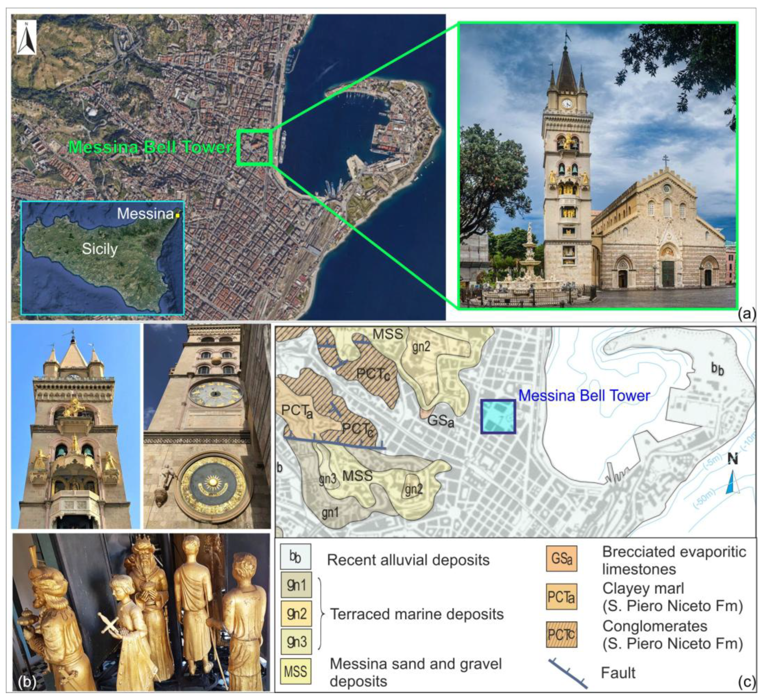
Task: Open the golden statues photo thumbnail
Action: coord(141,612)
